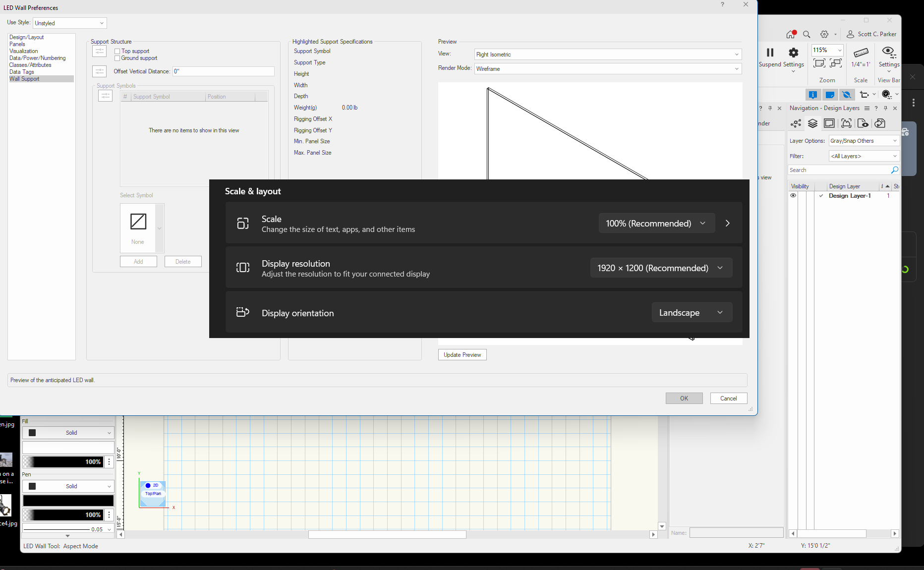Click the ruler Scale icon
The width and height of the screenshot is (924, 570).
point(861,53)
